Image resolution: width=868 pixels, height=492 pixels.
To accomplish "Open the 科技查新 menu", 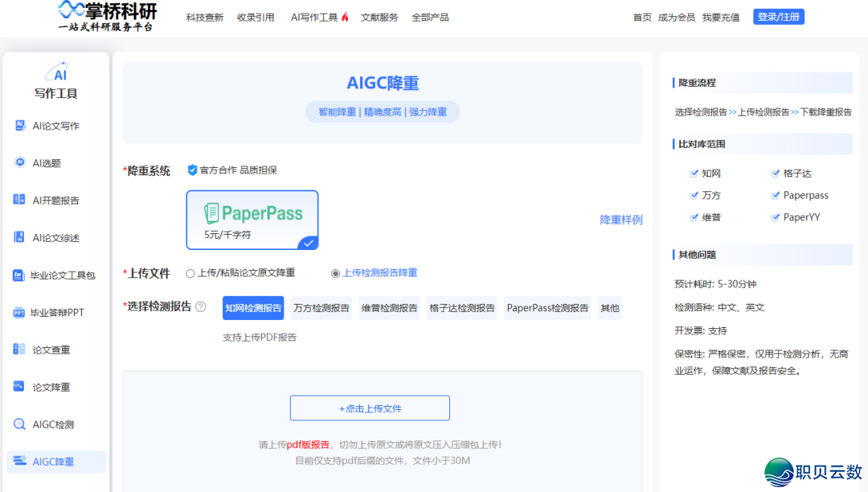I will click(x=204, y=17).
